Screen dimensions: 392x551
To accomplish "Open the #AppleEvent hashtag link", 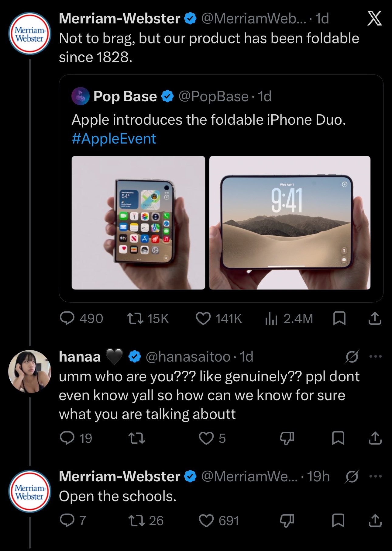I will [114, 139].
